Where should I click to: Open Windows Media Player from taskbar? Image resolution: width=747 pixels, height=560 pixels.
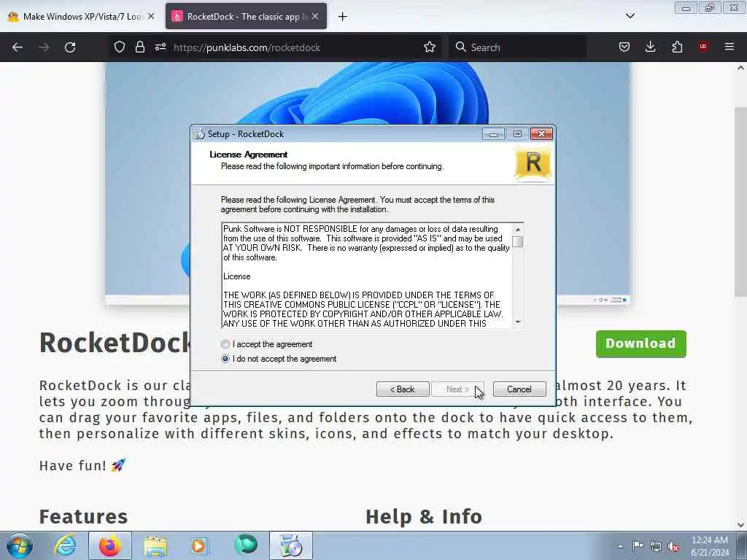[x=199, y=545]
